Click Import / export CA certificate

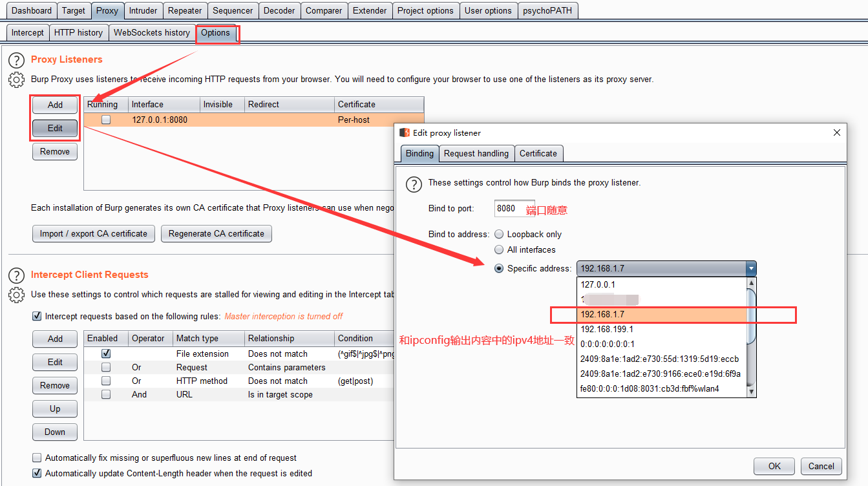pos(93,233)
